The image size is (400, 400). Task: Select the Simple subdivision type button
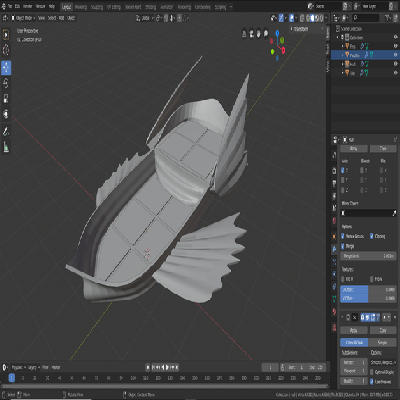click(x=383, y=342)
